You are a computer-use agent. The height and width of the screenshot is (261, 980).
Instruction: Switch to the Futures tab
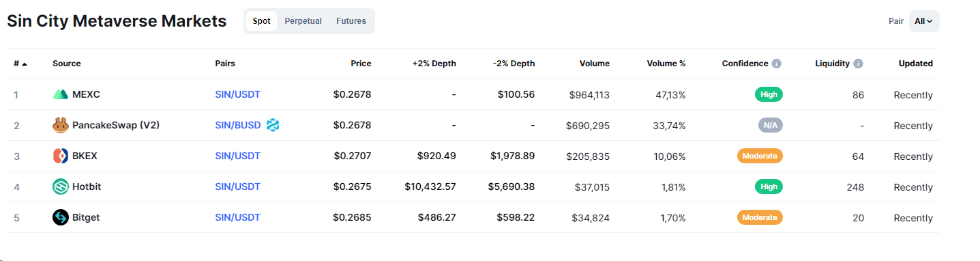[351, 21]
